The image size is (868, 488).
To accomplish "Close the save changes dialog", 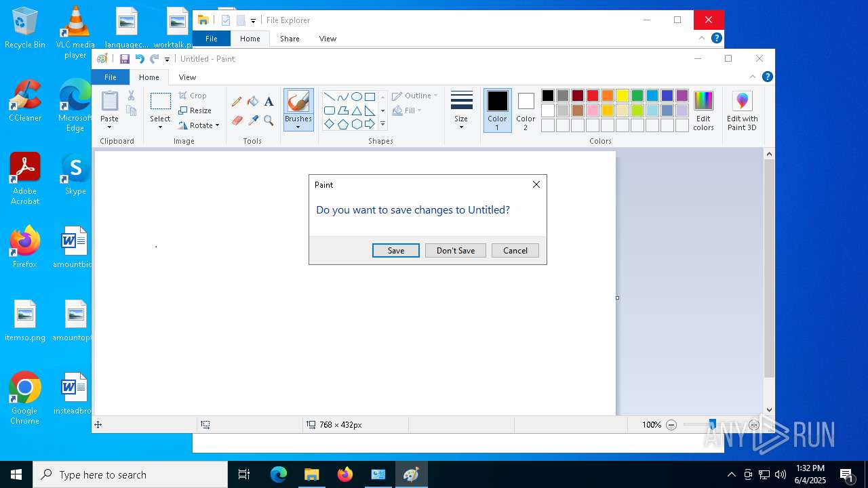I will [x=536, y=184].
